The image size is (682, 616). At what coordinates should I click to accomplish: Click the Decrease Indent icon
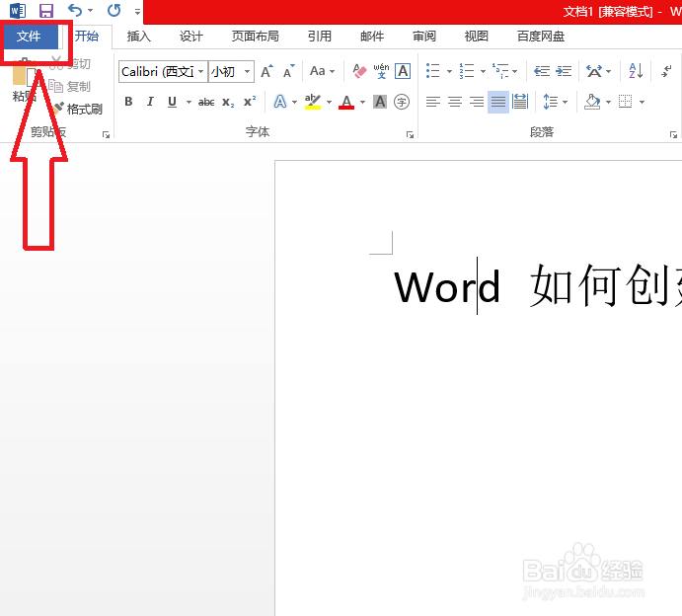click(542, 71)
